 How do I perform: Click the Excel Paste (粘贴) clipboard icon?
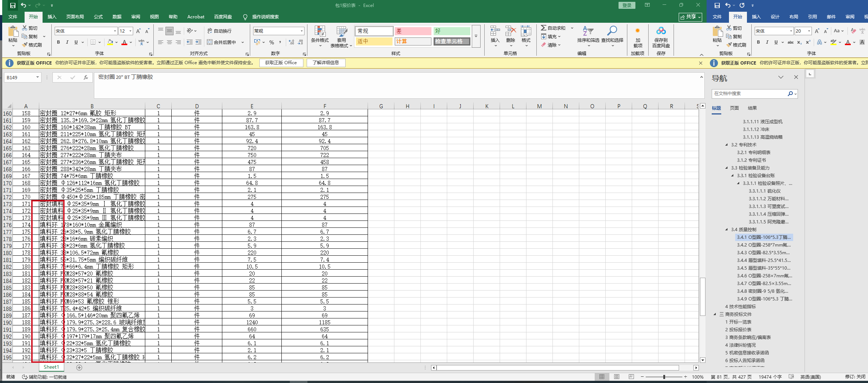pos(13,32)
